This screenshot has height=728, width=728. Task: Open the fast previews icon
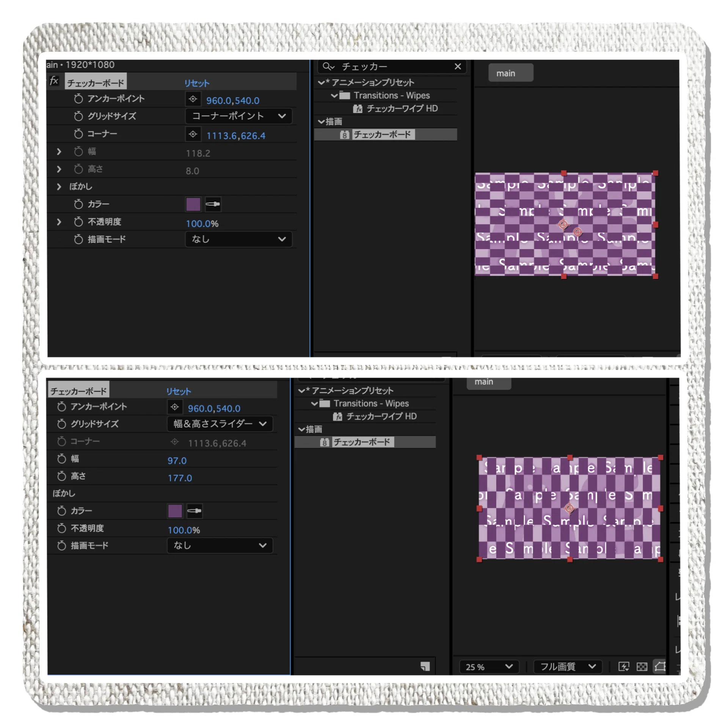623,666
